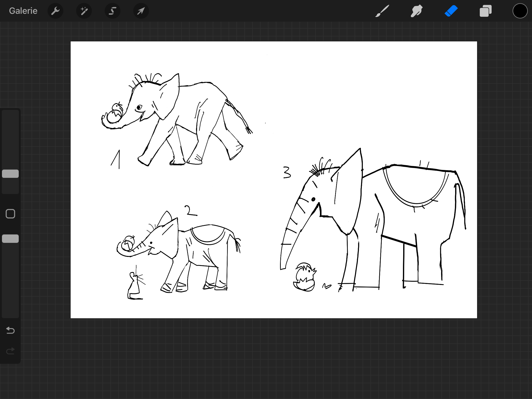Open the black color swatch picker

pos(520,11)
